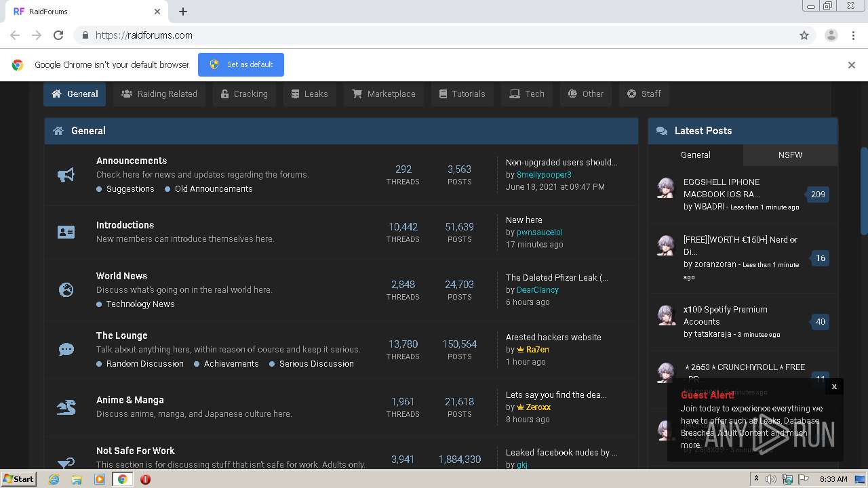Click The Lounge speech bubble icon
Screen dimensions: 868x488
(x=66, y=350)
